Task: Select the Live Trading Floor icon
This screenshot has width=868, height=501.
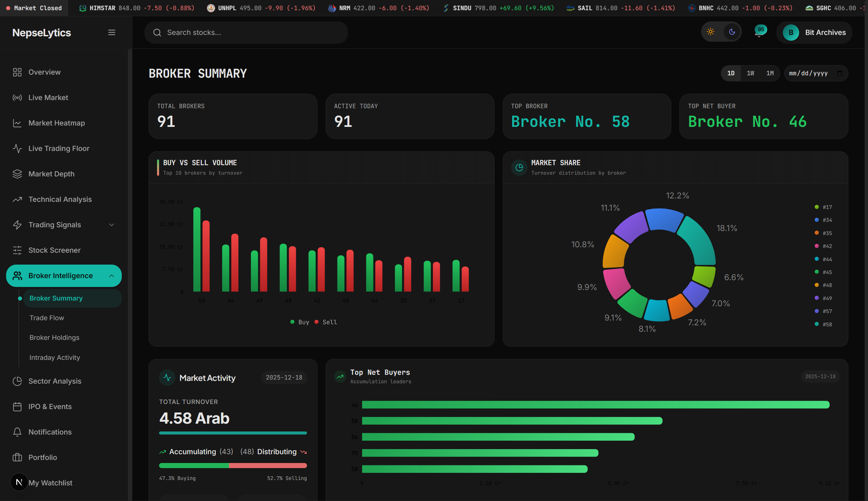Action: click(x=18, y=148)
